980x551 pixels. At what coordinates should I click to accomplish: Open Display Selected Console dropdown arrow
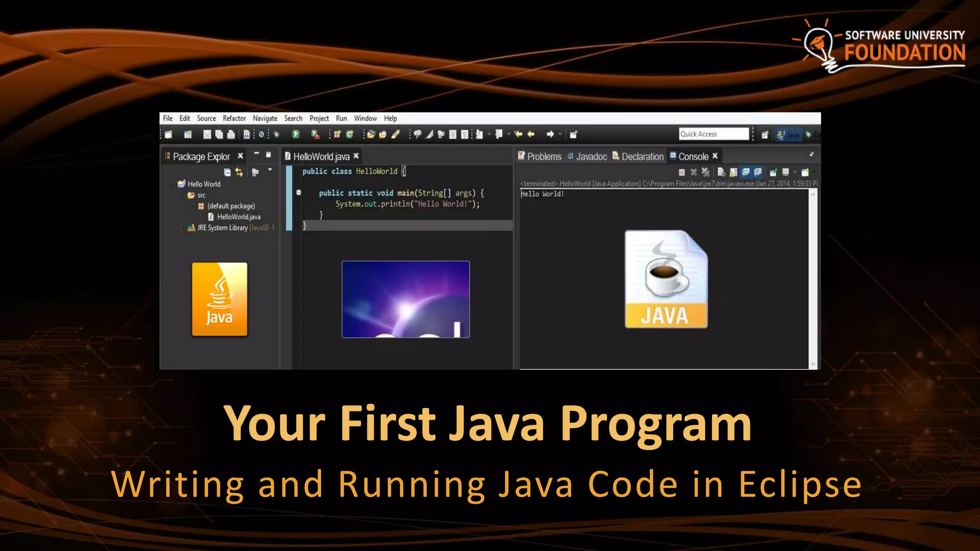(x=795, y=172)
